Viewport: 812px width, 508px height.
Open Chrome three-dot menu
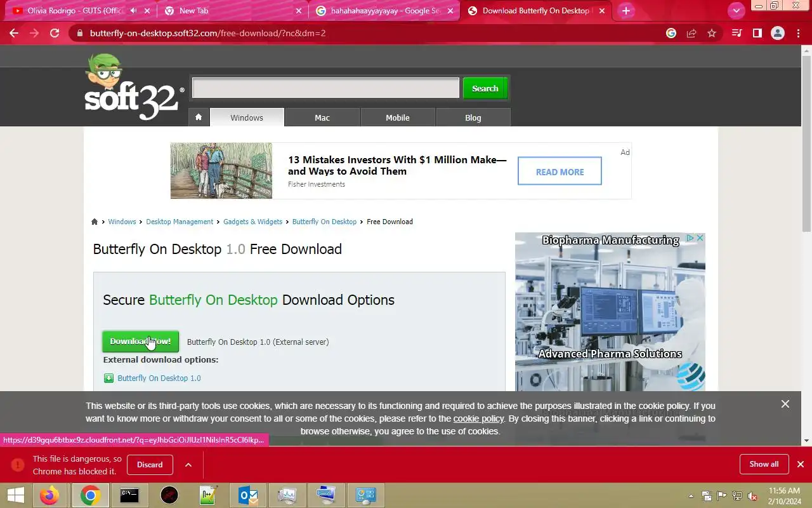(x=798, y=33)
